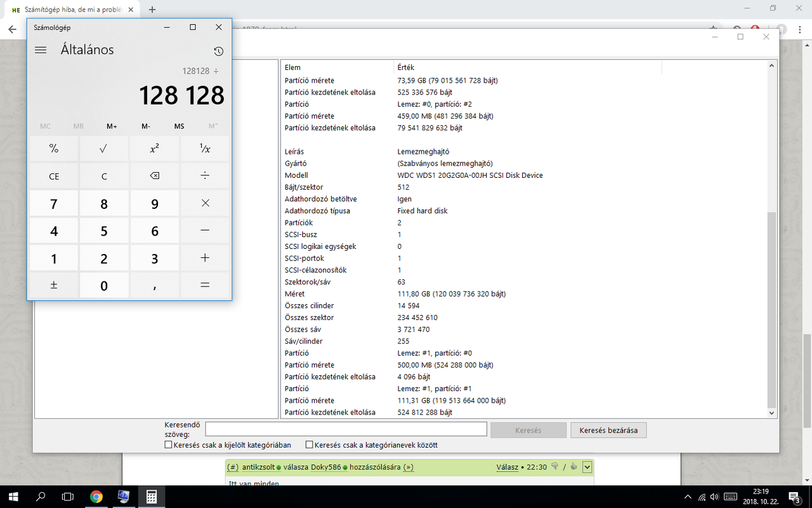Click the 5 key on the calculator
Viewport: 812px width, 508px height.
click(x=104, y=231)
